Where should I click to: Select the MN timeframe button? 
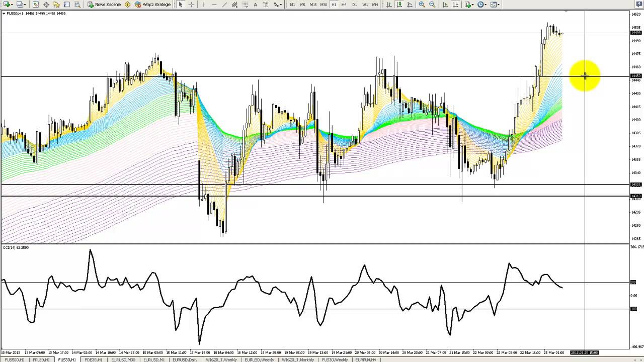[x=375, y=5]
